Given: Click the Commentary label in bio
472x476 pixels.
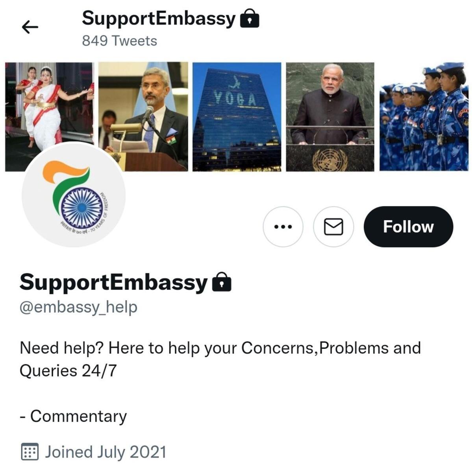Looking at the screenshot, I should click(x=78, y=416).
